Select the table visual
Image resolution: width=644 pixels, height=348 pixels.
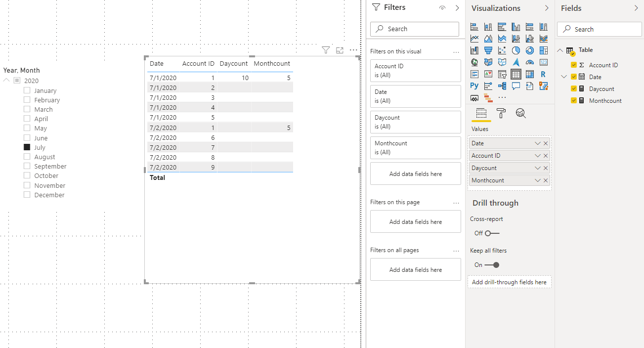click(x=516, y=74)
